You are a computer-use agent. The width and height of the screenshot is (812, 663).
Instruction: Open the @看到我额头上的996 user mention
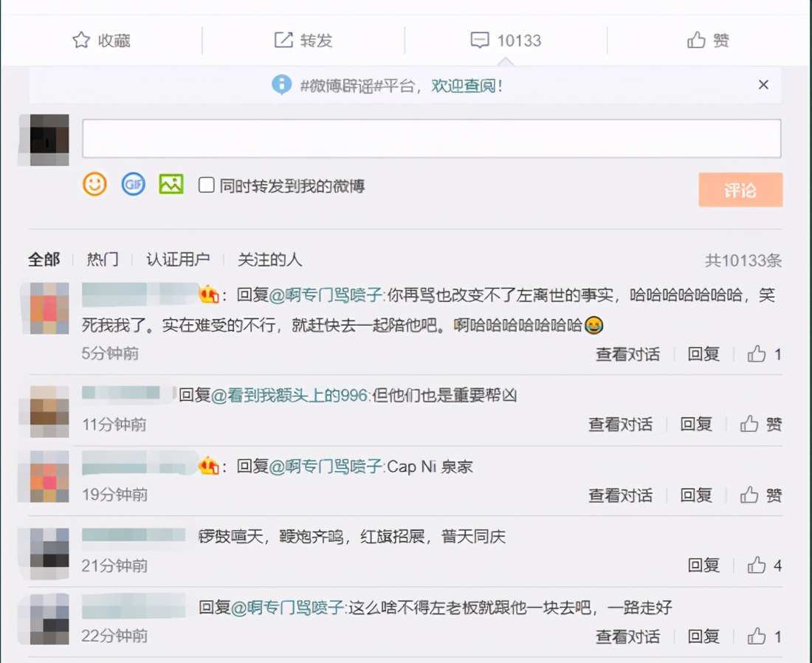pyautogui.click(x=290, y=395)
